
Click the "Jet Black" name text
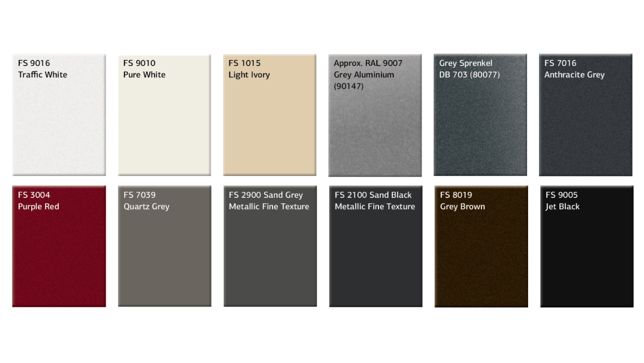coord(562,207)
